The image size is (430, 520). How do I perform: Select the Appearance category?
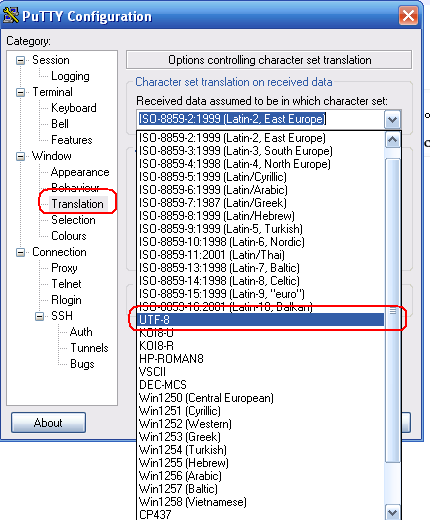coord(80,172)
